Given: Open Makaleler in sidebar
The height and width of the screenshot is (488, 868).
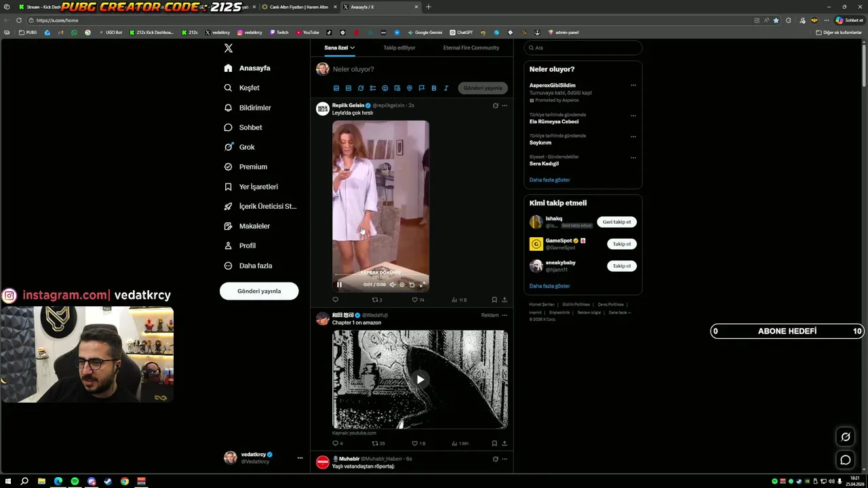Looking at the screenshot, I should (x=247, y=226).
